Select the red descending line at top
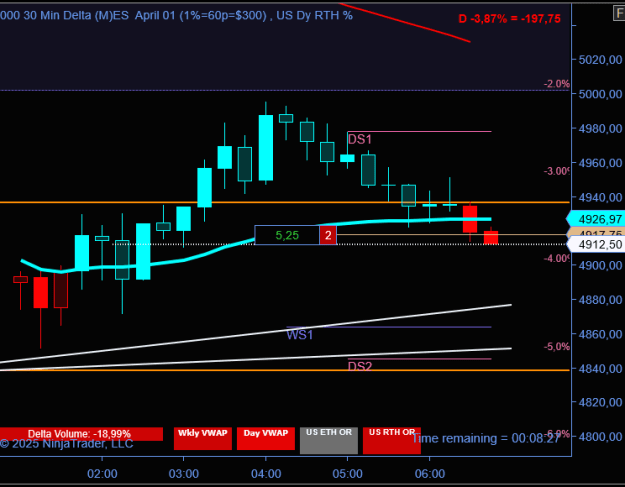 (x=405, y=22)
